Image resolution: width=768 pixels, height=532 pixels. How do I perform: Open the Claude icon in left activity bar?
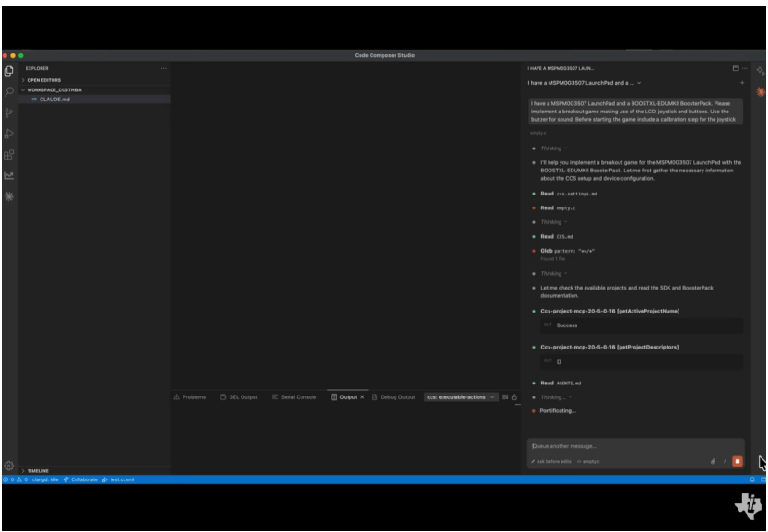coord(9,196)
